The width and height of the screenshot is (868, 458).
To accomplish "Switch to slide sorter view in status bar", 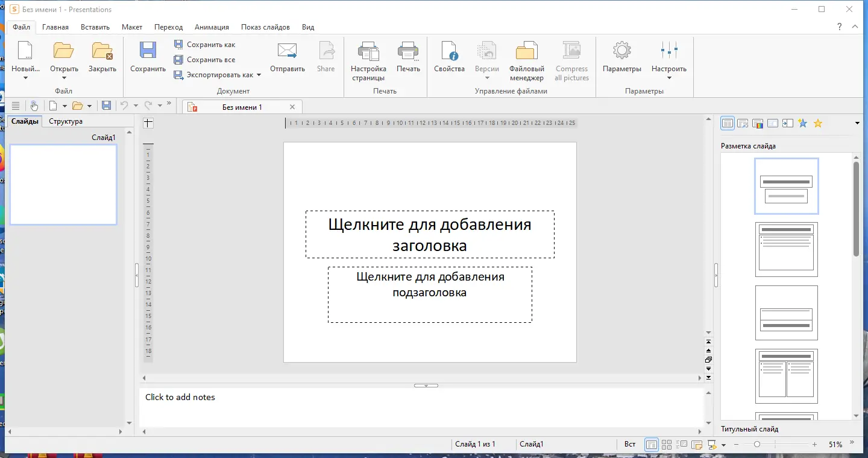I will (667, 445).
